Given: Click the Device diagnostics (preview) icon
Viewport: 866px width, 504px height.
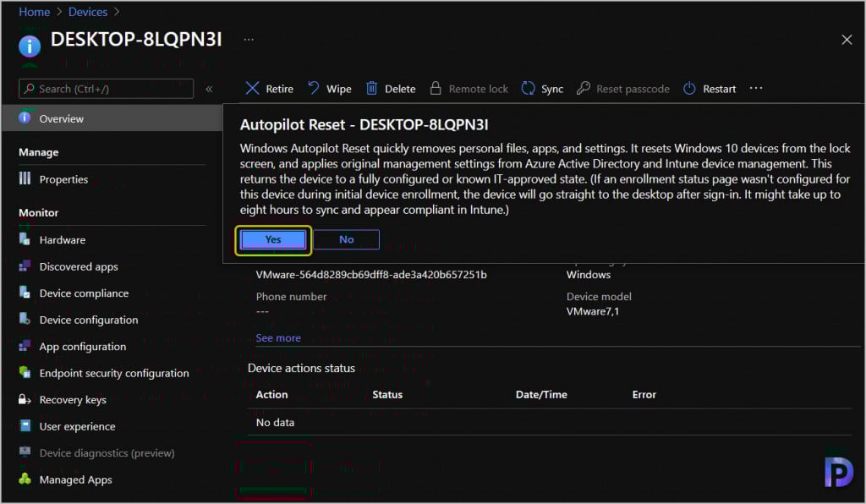Looking at the screenshot, I should point(25,452).
